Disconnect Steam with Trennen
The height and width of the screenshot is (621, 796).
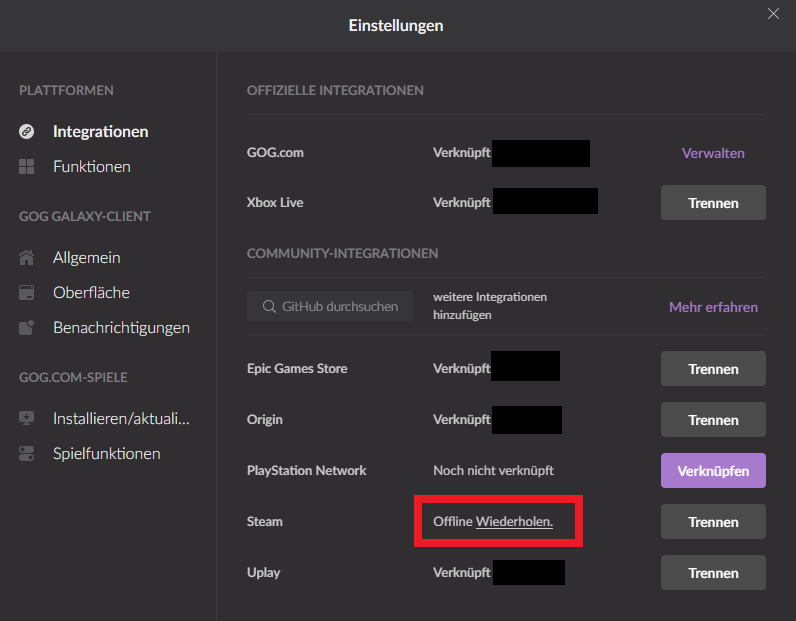pos(713,521)
